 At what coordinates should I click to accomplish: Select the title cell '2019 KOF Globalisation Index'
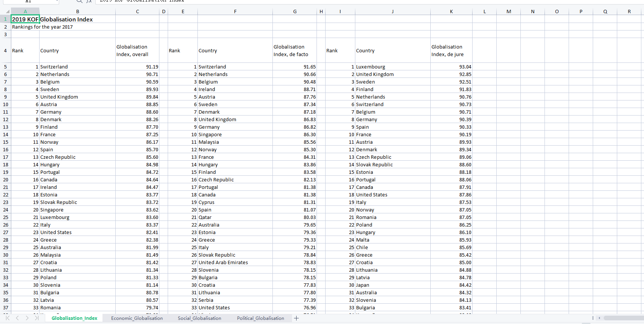tap(25, 19)
